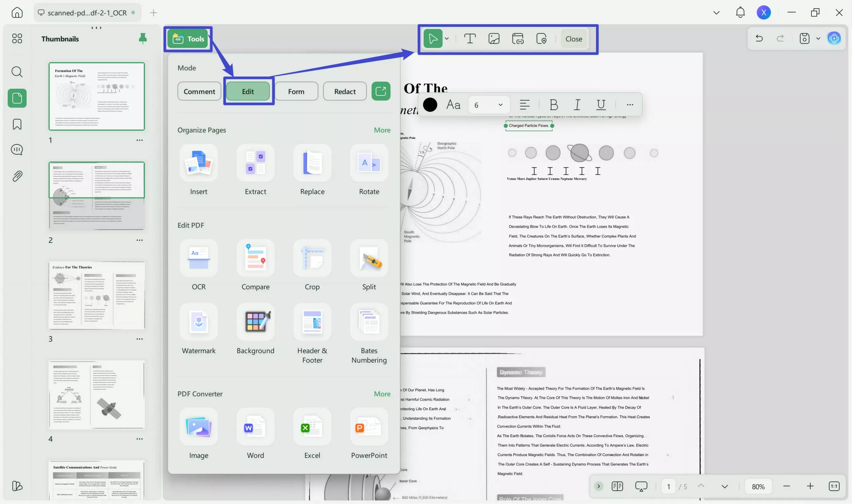Expand the selection tool dropdown arrow
Screen dimensions: 852x504
pyautogui.click(x=447, y=38)
